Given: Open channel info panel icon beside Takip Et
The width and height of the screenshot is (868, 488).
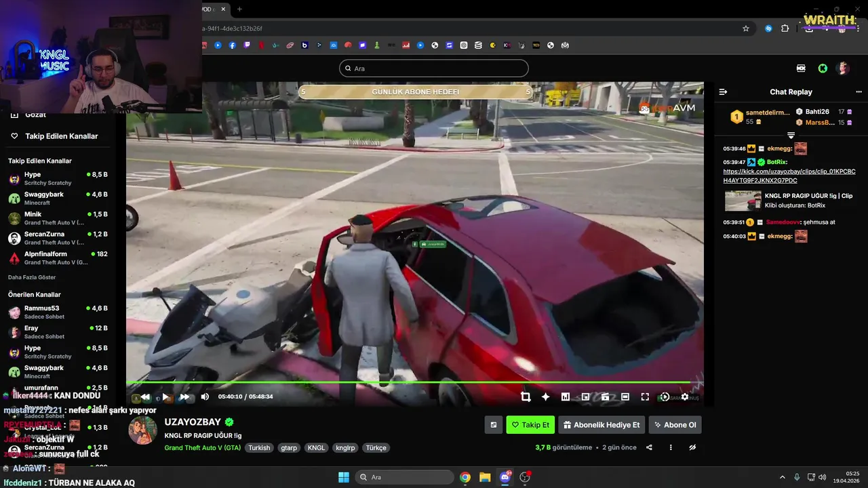Looking at the screenshot, I should point(494,425).
